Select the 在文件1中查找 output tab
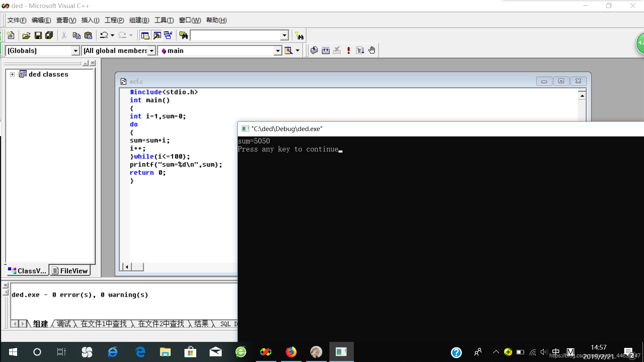 (x=104, y=324)
